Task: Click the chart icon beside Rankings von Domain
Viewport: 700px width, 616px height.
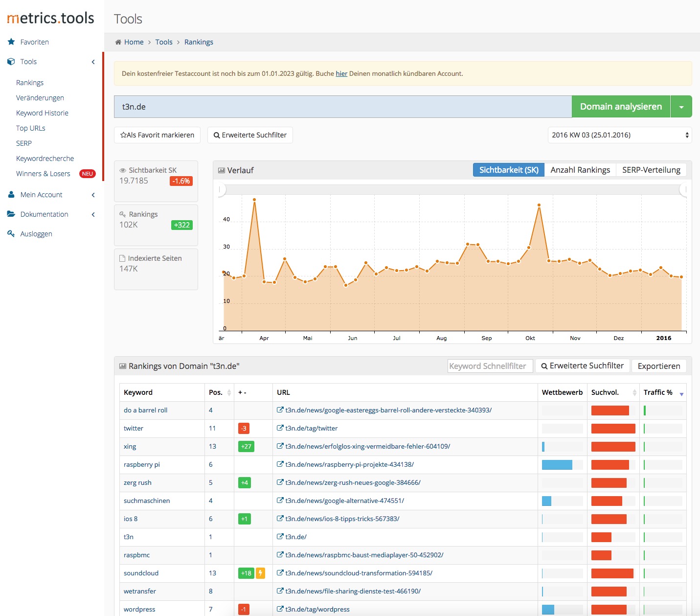Action: pos(123,366)
